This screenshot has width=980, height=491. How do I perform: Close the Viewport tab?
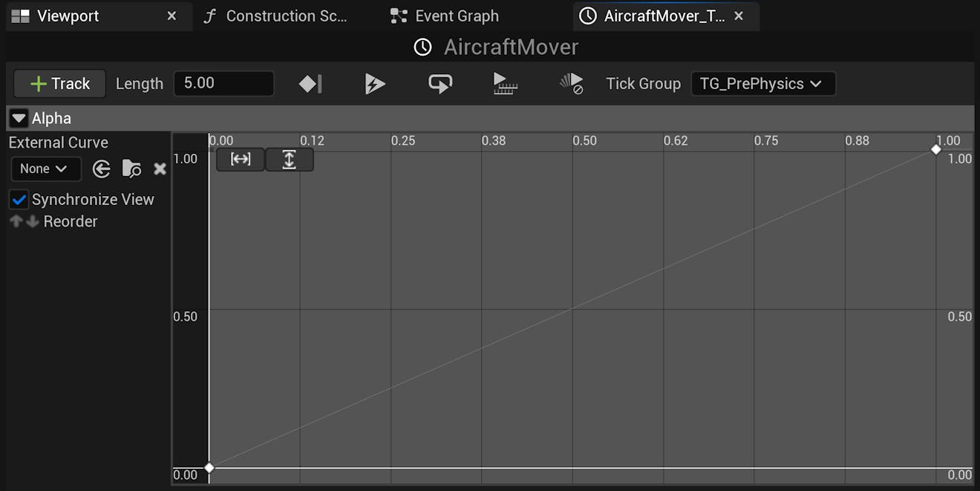[x=171, y=16]
